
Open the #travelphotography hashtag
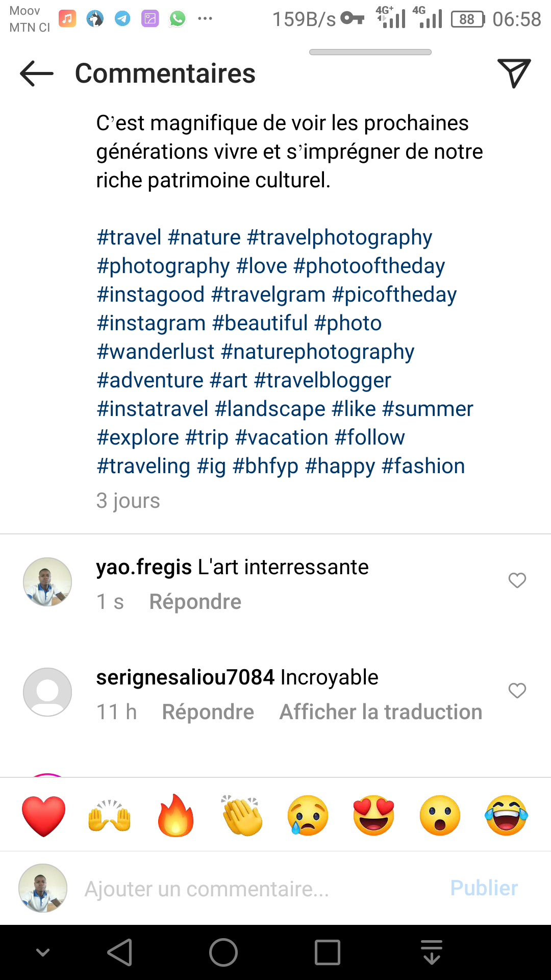339,237
